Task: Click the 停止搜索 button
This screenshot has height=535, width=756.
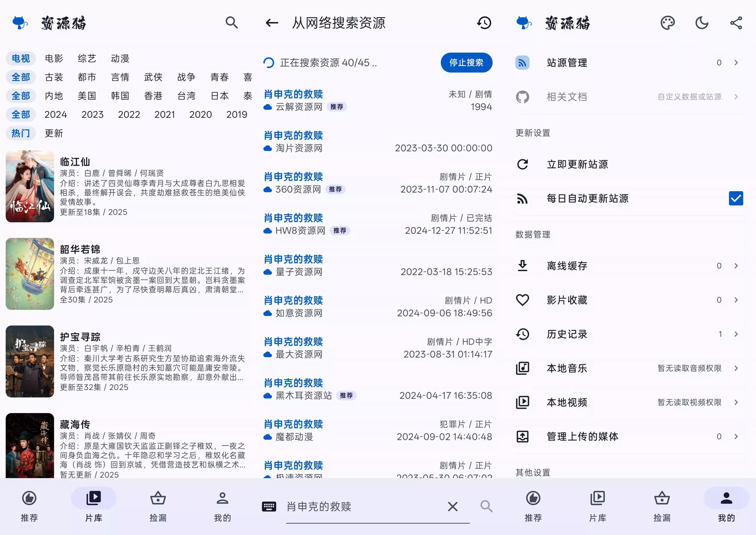Action: pyautogui.click(x=466, y=62)
